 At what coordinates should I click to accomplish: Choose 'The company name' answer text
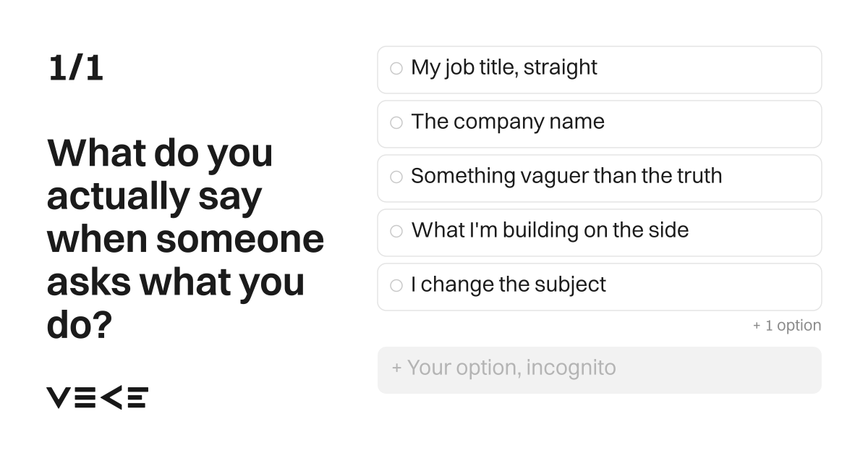pyautogui.click(x=508, y=122)
